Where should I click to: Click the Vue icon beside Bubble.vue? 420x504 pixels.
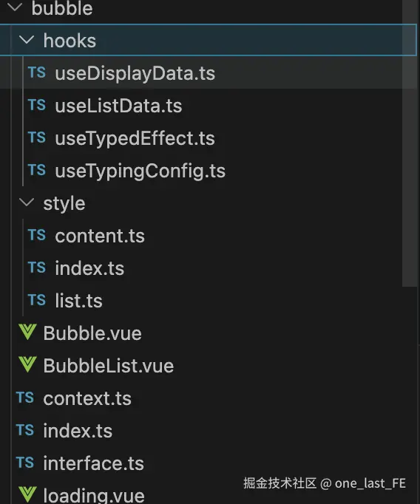point(27,332)
